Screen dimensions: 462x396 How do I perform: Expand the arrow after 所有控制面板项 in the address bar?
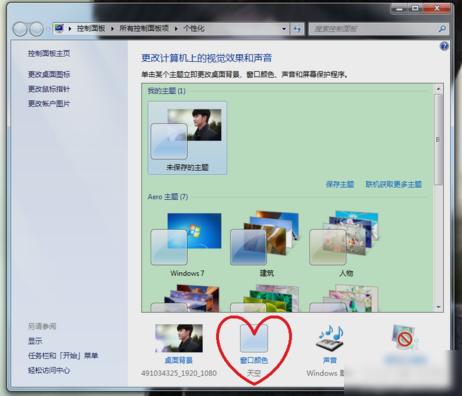point(176,29)
